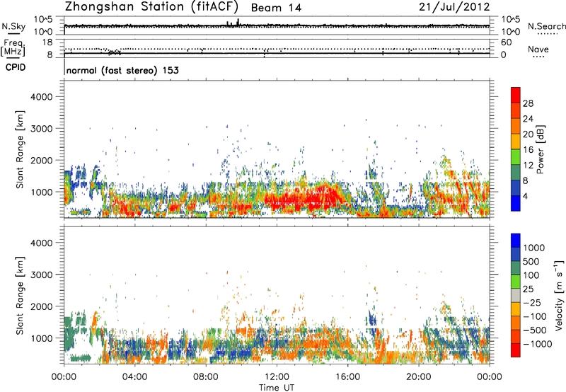The height and width of the screenshot is (392, 566).
Task: Click the 60 tick beside the Nave label
Action: click(506, 42)
